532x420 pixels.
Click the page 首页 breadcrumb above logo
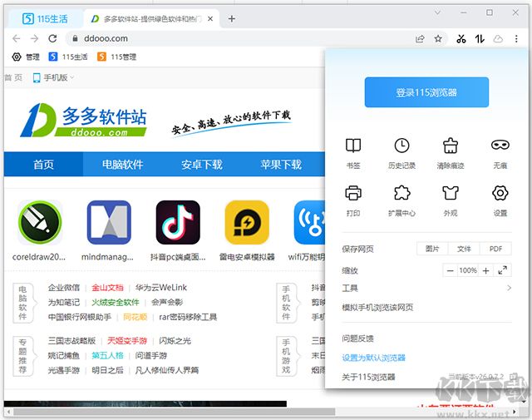tap(13, 77)
